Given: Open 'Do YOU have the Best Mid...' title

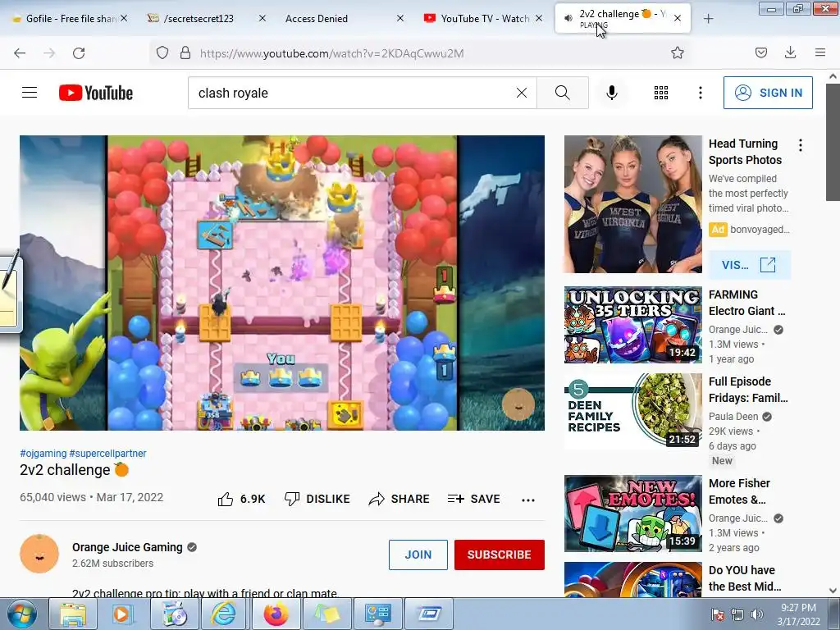Looking at the screenshot, I should [745, 578].
